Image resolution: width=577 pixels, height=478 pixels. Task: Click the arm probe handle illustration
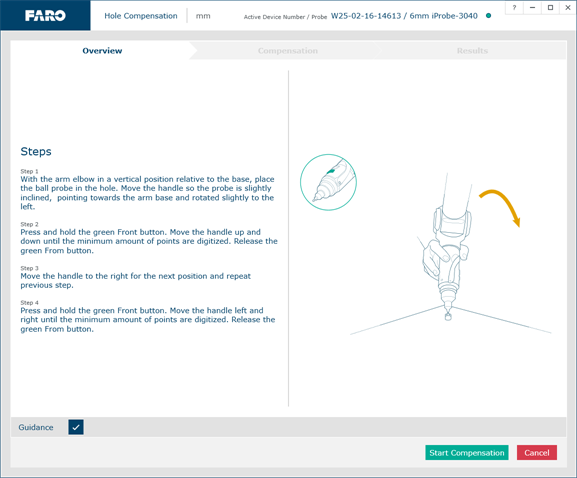[x=446, y=247]
